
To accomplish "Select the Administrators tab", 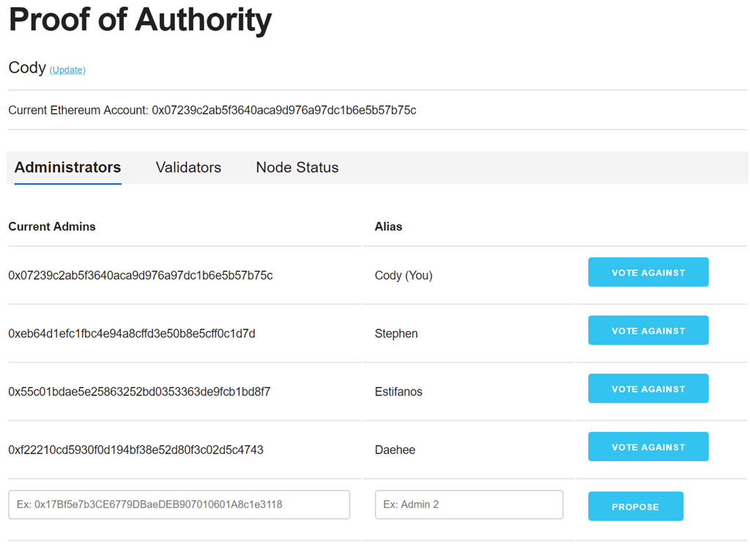I will [x=67, y=168].
